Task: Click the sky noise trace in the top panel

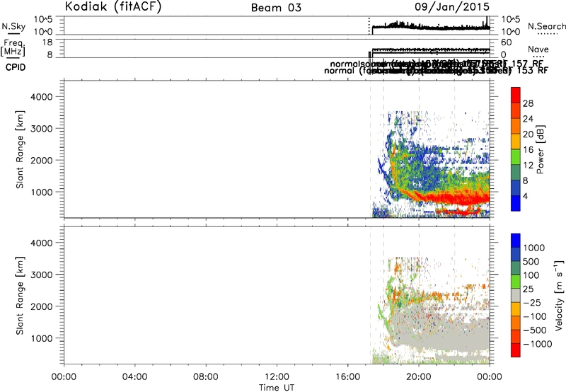Action: click(432, 26)
